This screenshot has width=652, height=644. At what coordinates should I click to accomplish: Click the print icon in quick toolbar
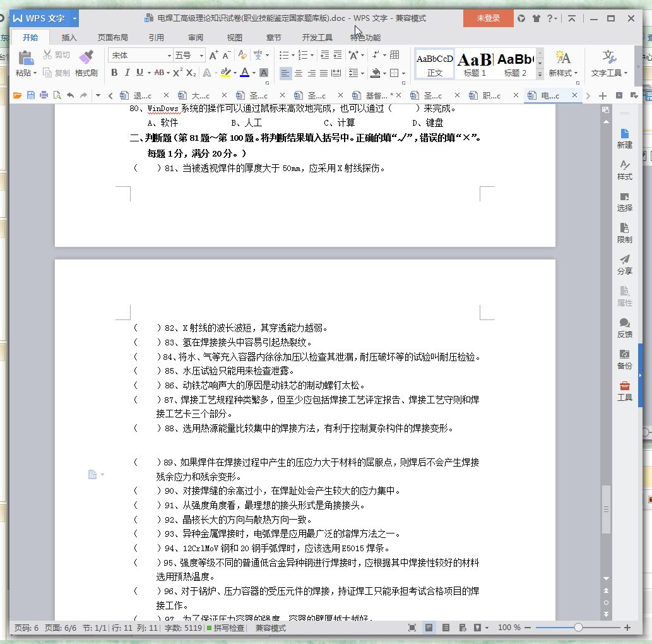pyautogui.click(x=44, y=95)
